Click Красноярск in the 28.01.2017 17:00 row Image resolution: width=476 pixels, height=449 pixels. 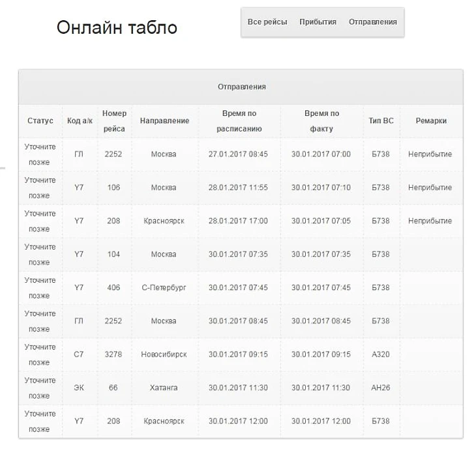coord(164,221)
